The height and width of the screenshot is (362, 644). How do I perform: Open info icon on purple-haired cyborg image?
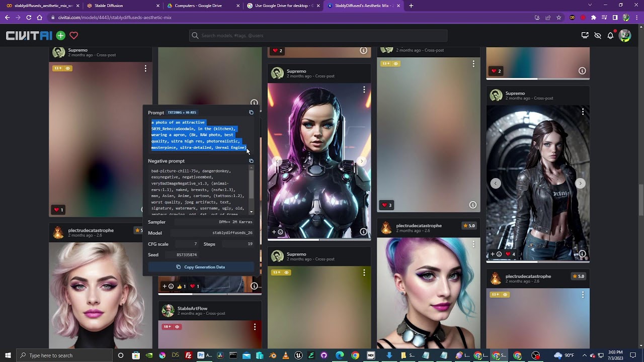[x=363, y=232]
